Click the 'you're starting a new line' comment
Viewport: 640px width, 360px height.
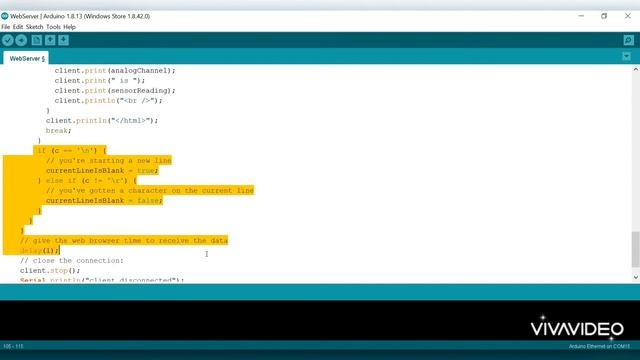(x=109, y=160)
